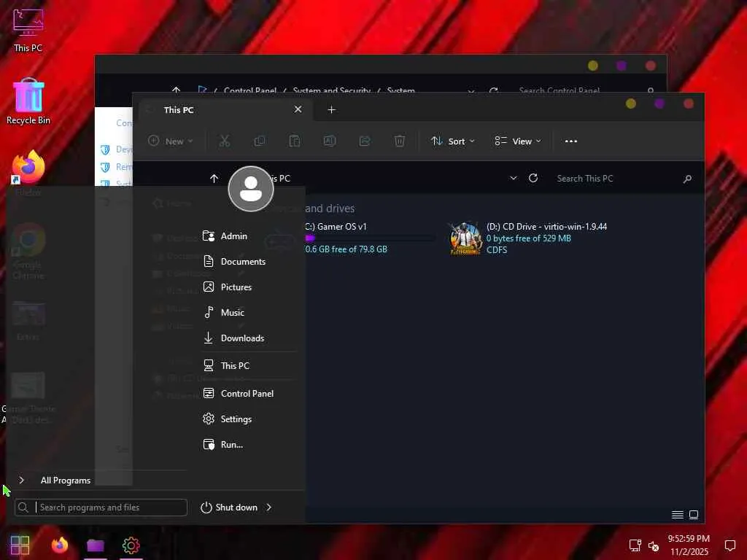Viewport: 747px width, 560px height.
Task: Click the CD Drive PUBG thumbnail icon
Action: point(465,238)
